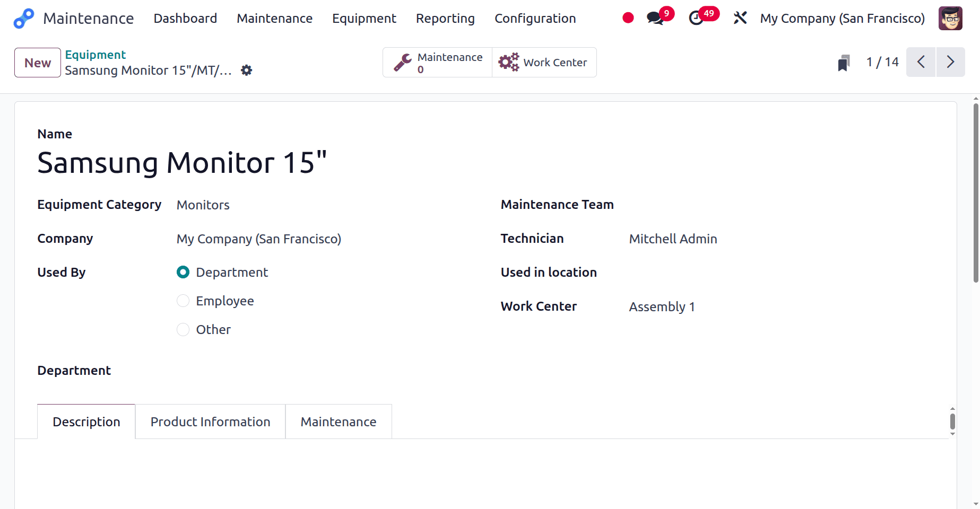The image size is (980, 509).
Task: Open the Maintenance top menu item
Action: tap(274, 19)
